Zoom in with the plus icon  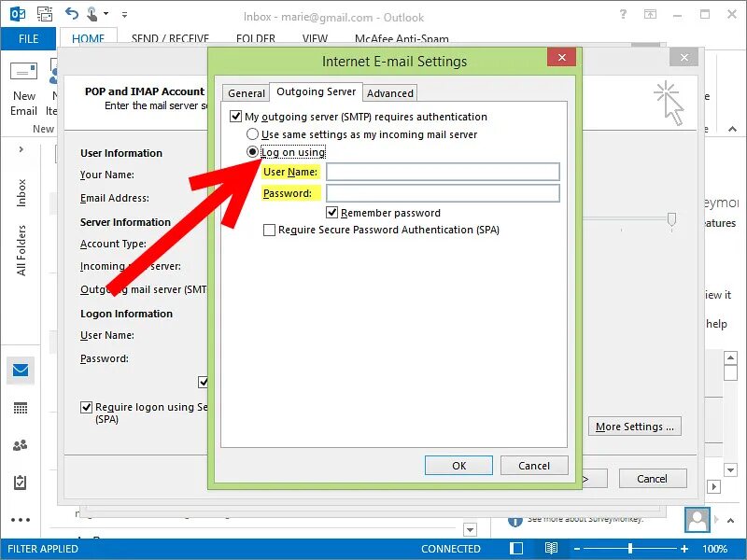pyautogui.click(x=684, y=549)
